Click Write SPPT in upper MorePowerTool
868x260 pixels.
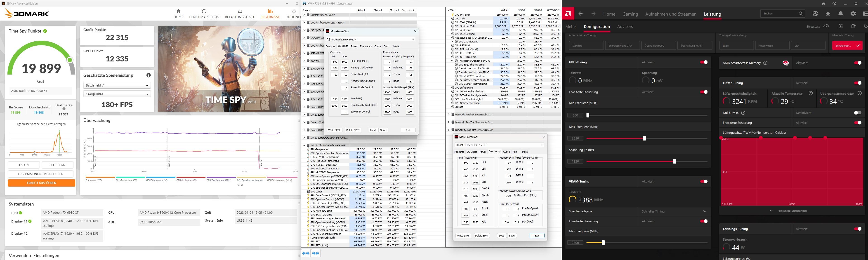(334, 130)
